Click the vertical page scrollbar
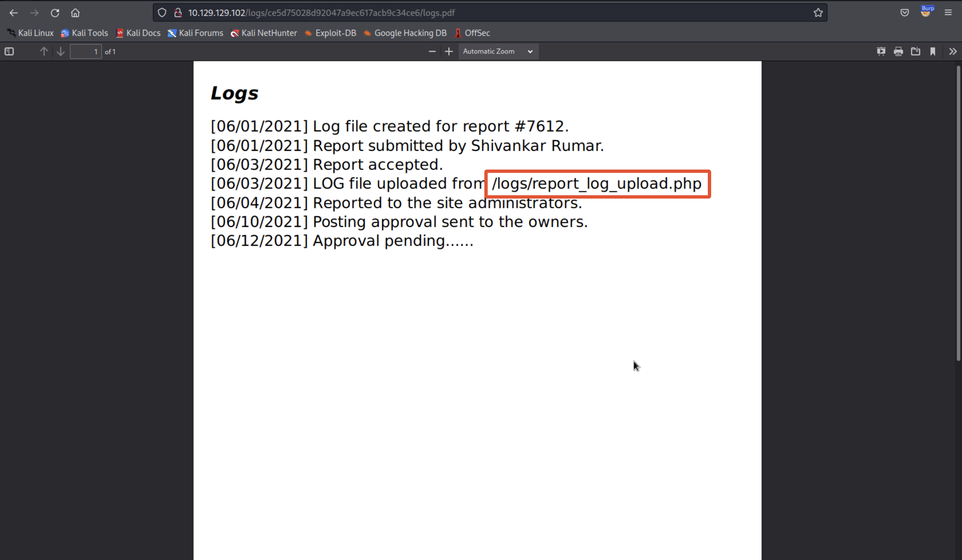962x560 pixels. 958,213
